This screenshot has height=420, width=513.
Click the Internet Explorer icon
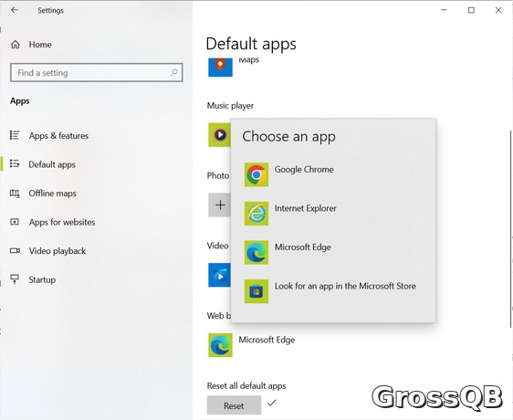(x=256, y=214)
